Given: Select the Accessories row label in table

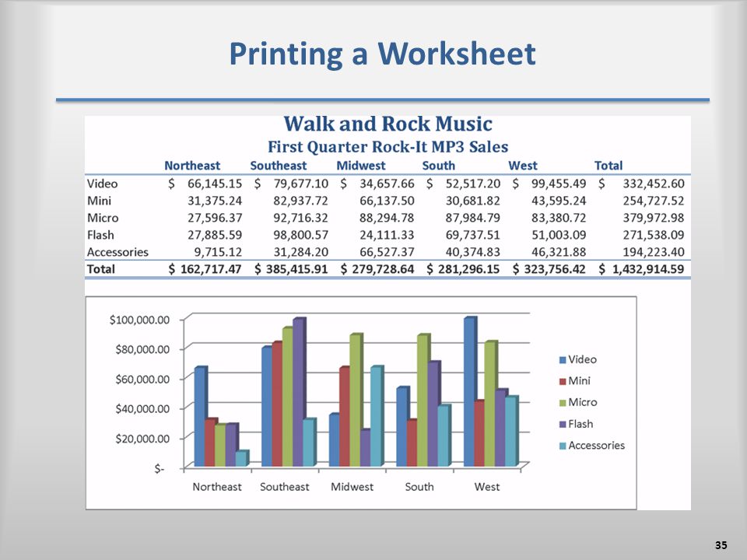Looking at the screenshot, I should tap(117, 252).
